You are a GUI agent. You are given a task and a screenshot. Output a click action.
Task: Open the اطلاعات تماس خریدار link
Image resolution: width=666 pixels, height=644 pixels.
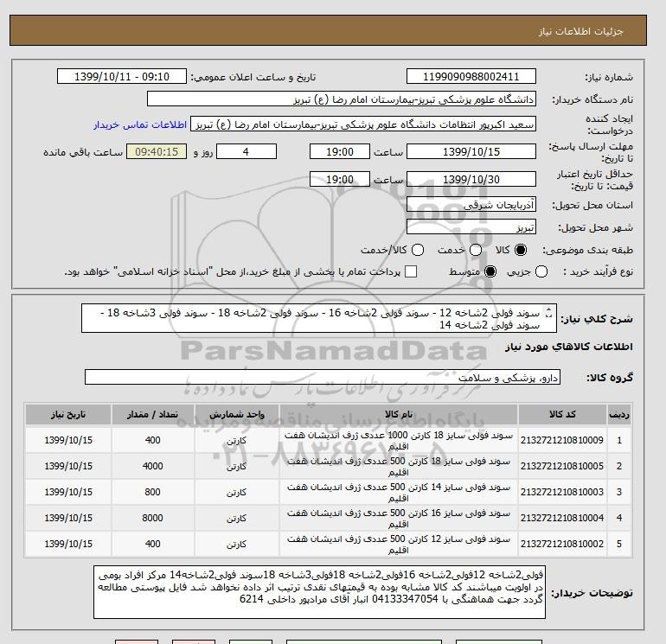coord(140,124)
